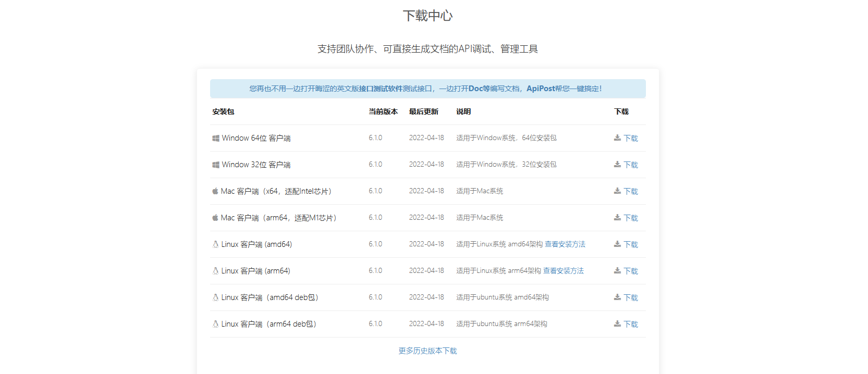This screenshot has width=868, height=374.
Task: Select the Window 32位 客户端 package name
Action: pos(256,165)
